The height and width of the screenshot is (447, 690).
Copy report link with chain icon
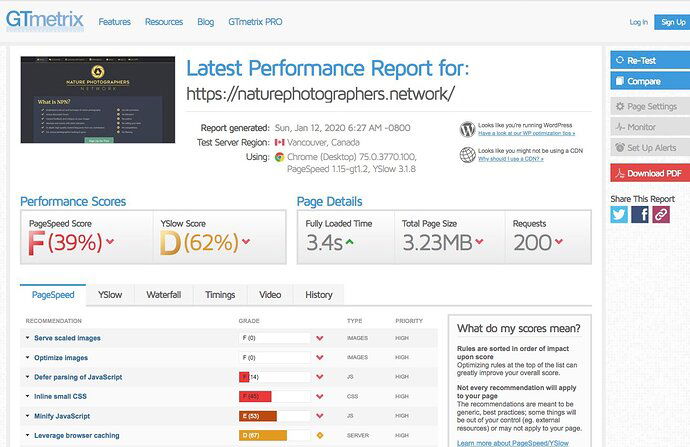[x=661, y=214]
